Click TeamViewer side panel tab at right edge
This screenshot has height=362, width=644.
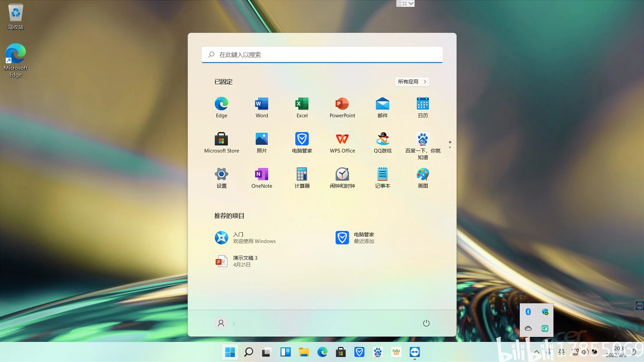pyautogui.click(x=639, y=306)
